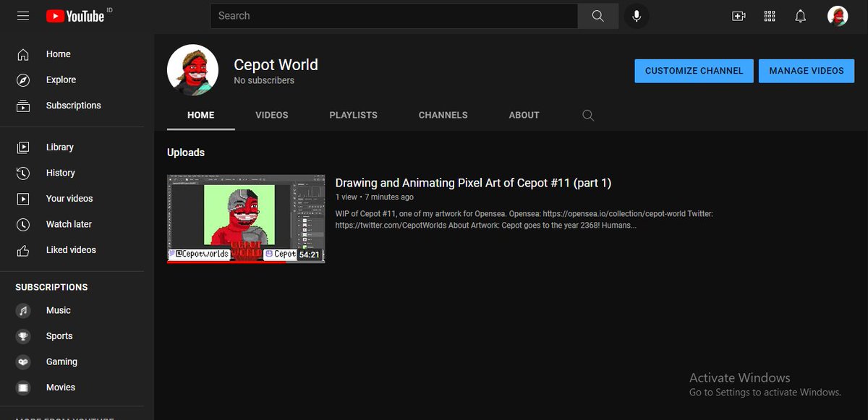
Task: Open History via its sidebar icon
Action: click(x=22, y=173)
